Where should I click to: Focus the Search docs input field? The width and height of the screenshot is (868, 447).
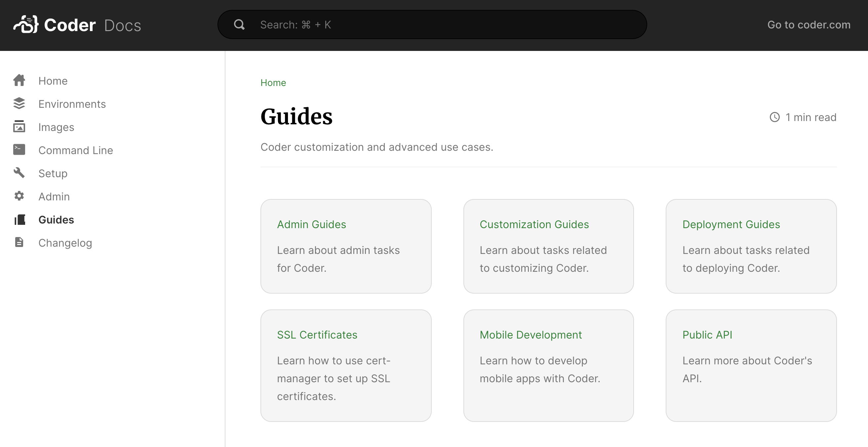click(438, 24)
